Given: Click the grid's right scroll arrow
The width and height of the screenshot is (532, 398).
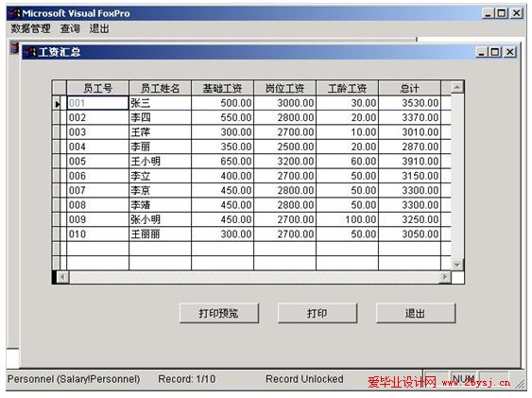Looking at the screenshot, I should (x=445, y=277).
